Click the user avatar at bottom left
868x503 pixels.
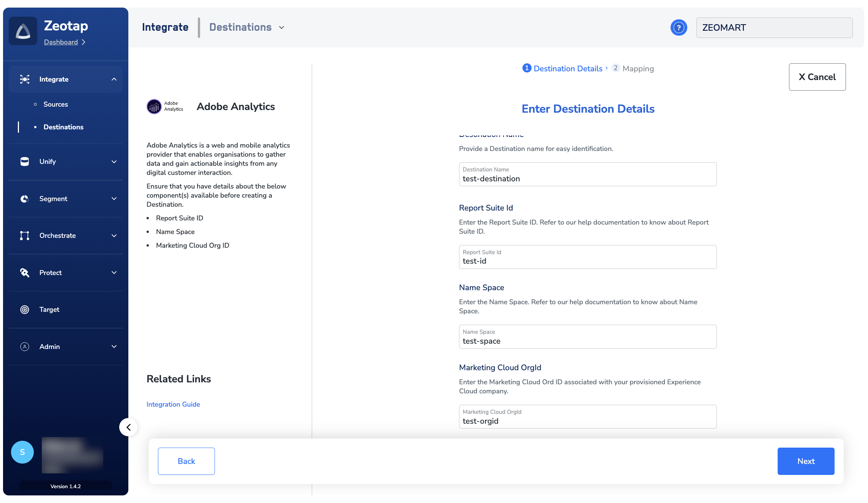[x=22, y=452]
